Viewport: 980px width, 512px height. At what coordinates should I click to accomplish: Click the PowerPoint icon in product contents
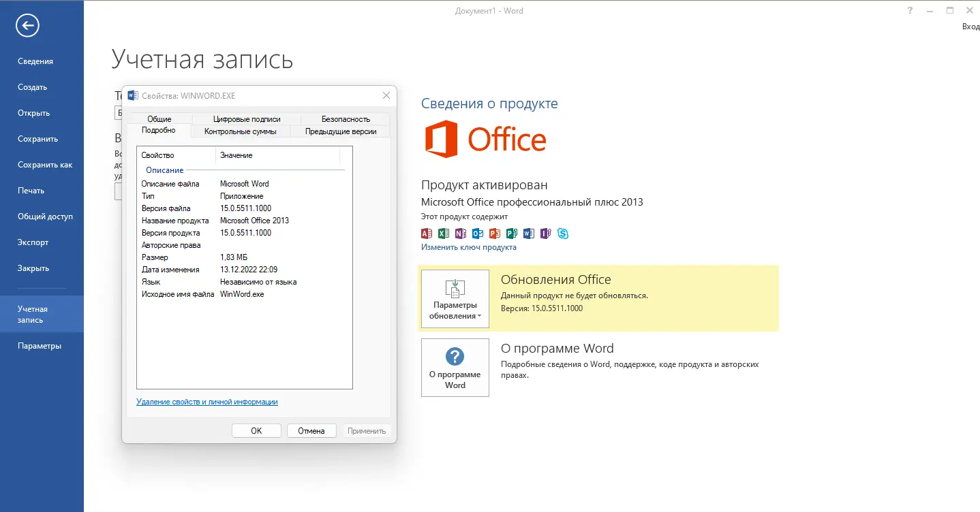(495, 234)
